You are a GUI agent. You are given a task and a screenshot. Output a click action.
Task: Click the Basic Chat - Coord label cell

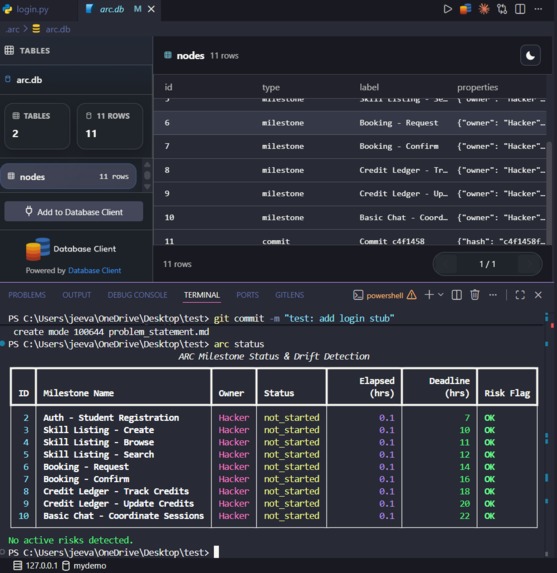[x=403, y=217]
